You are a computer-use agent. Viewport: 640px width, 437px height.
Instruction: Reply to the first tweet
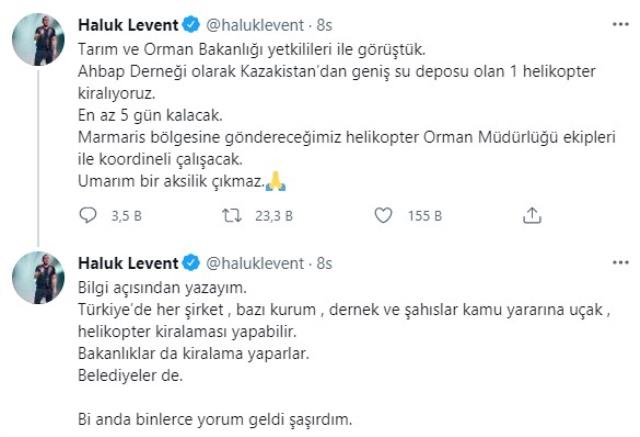(87, 214)
